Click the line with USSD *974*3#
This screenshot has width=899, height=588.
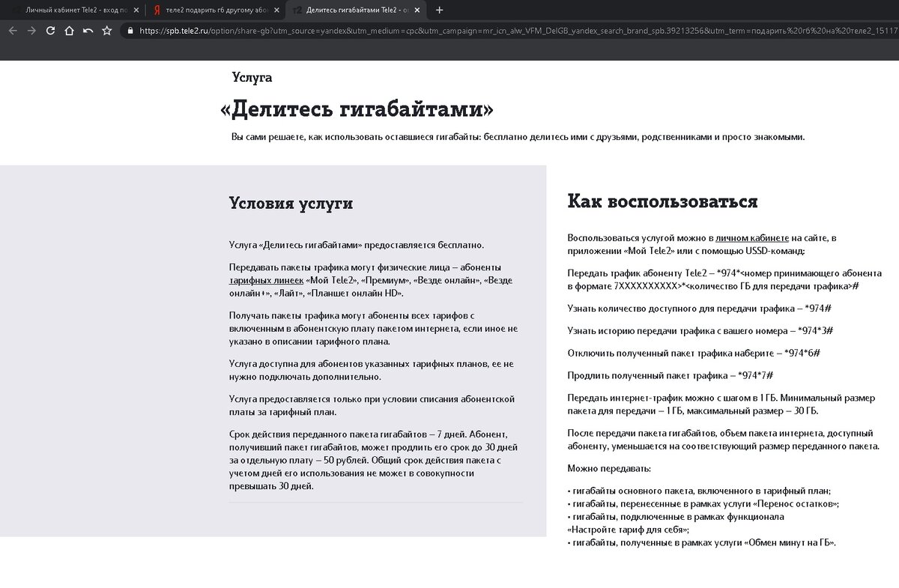pyautogui.click(x=700, y=330)
